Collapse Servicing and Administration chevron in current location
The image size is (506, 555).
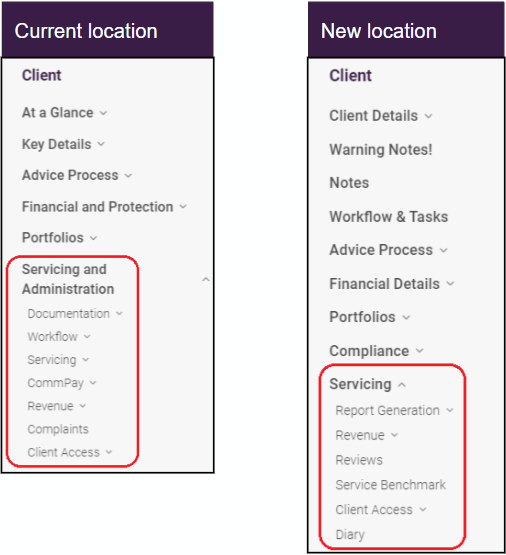pyautogui.click(x=206, y=280)
